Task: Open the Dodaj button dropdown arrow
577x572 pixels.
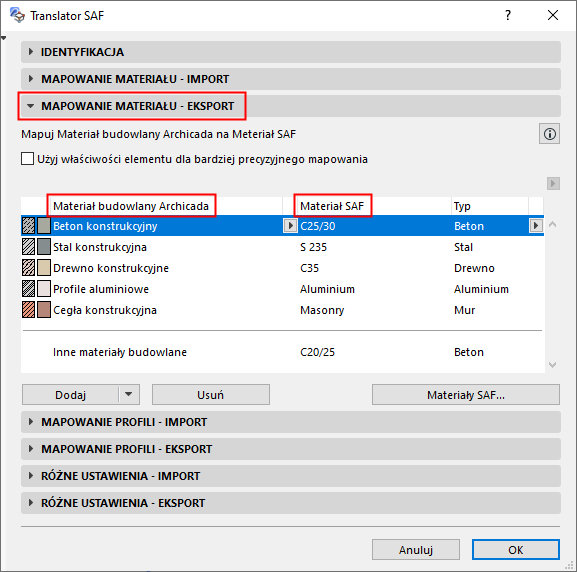Action: (129, 395)
